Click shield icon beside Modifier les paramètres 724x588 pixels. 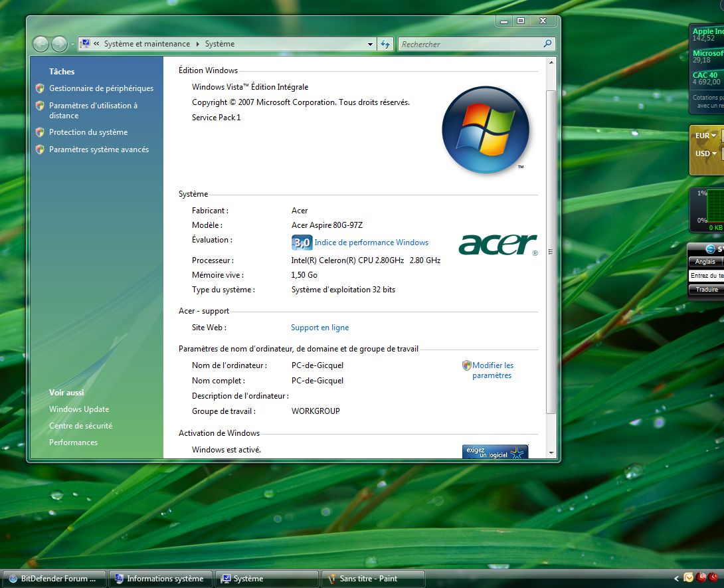pyautogui.click(x=466, y=365)
